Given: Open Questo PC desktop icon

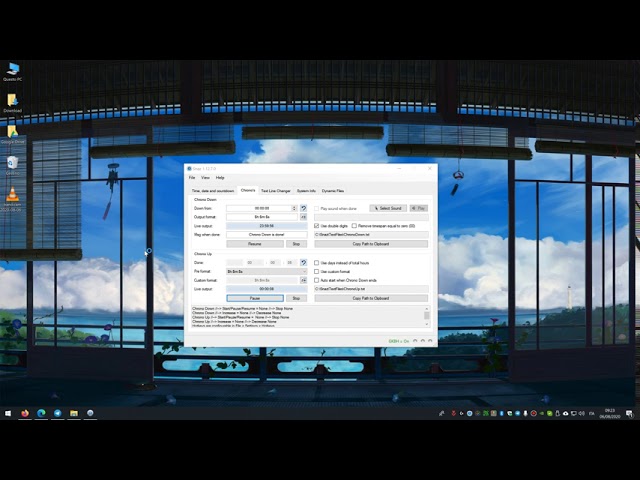Looking at the screenshot, I should [12, 68].
